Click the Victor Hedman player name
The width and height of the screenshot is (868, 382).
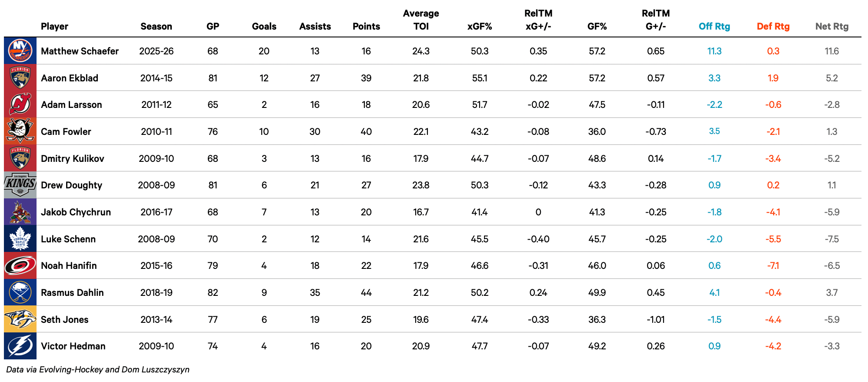coord(73,346)
